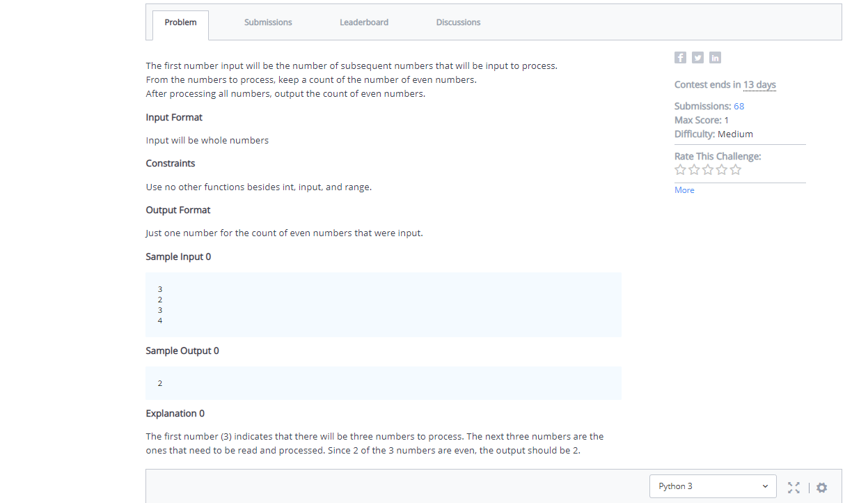This screenshot has height=503, width=868.
Task: Expand the code editor to fullscreen
Action: point(794,488)
